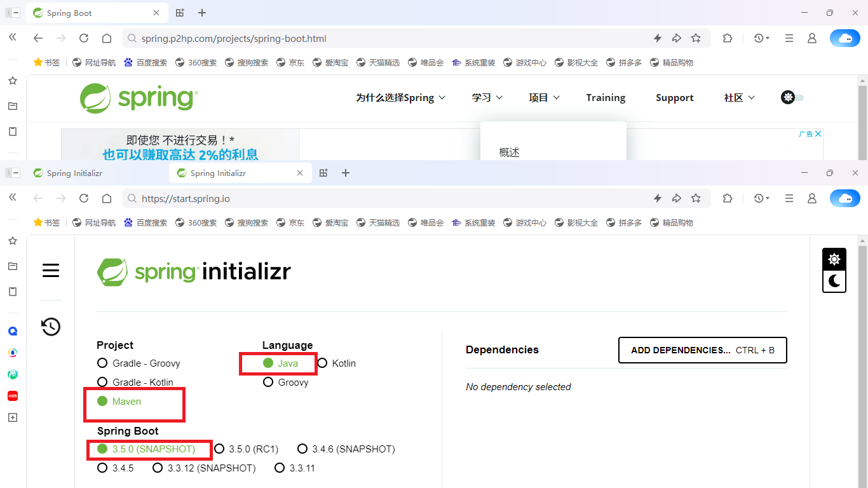Open red square app icon in Initializr sidebar
This screenshot has height=488, width=868.
pos(13,396)
